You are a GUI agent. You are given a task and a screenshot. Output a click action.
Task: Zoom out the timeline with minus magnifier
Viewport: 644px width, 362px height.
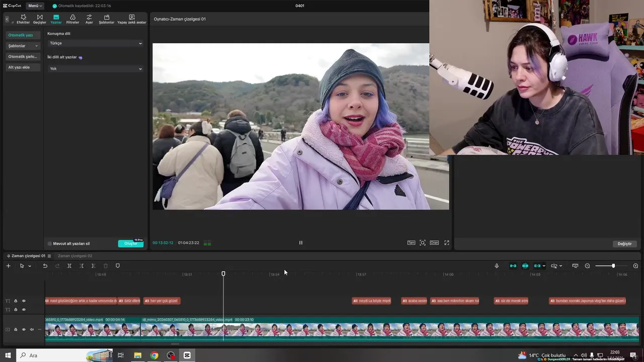pyautogui.click(x=587, y=265)
